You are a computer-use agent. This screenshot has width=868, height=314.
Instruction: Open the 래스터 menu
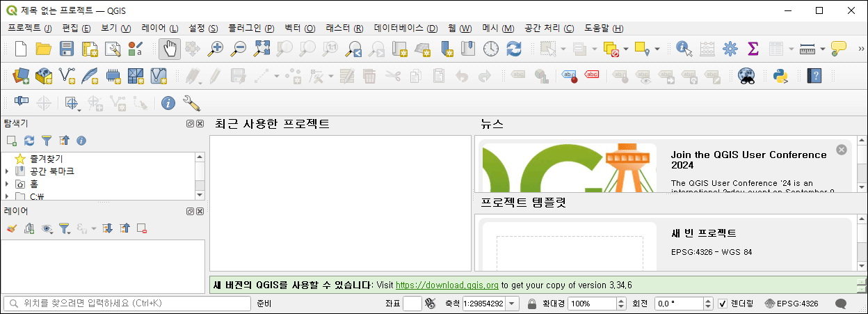click(344, 28)
